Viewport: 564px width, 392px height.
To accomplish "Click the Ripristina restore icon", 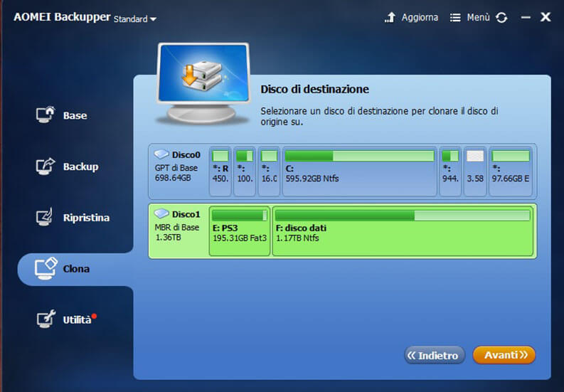I will click(46, 217).
